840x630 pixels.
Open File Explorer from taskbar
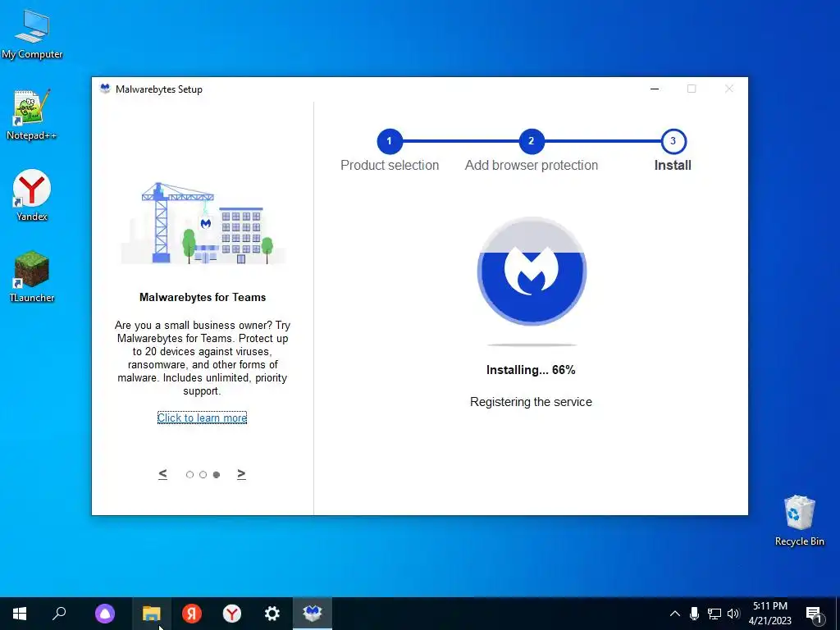152,614
